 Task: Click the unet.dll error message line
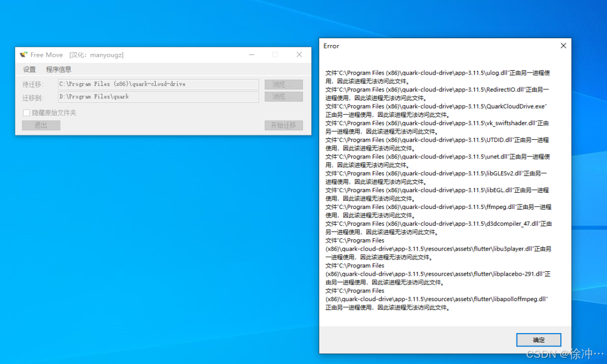coord(437,161)
